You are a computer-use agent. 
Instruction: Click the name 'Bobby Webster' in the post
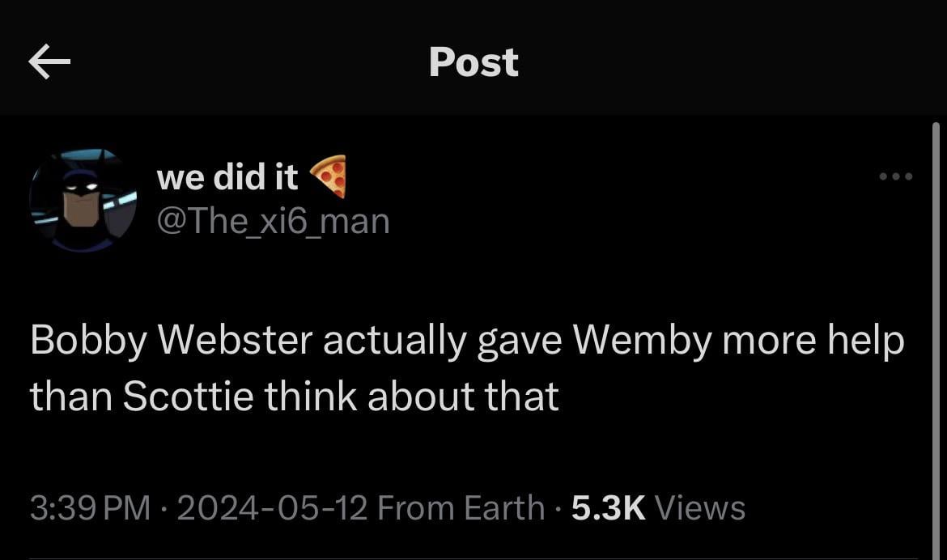[x=171, y=342]
